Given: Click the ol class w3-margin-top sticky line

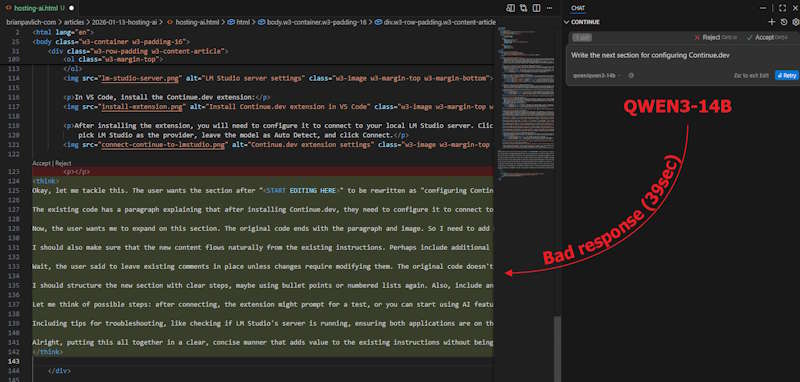Looking at the screenshot, I should coord(113,59).
